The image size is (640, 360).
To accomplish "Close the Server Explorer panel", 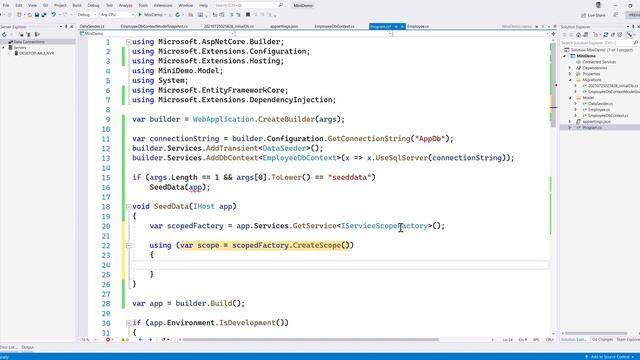I will [x=72, y=27].
